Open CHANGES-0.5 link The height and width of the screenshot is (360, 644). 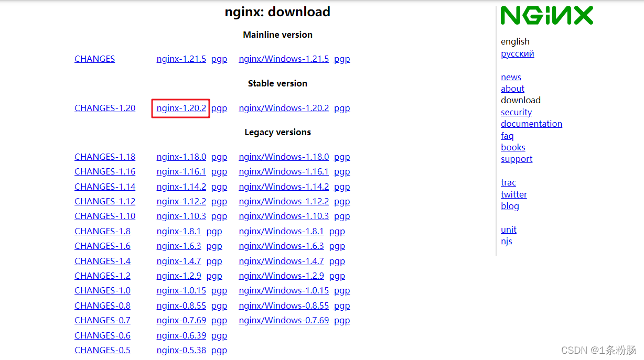102,351
